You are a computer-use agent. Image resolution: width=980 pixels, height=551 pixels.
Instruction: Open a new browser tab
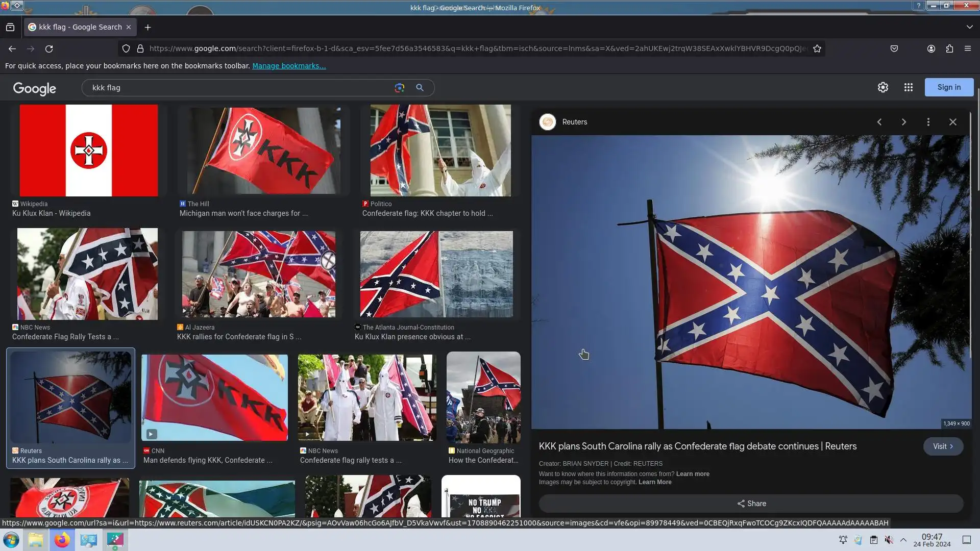(x=148, y=27)
